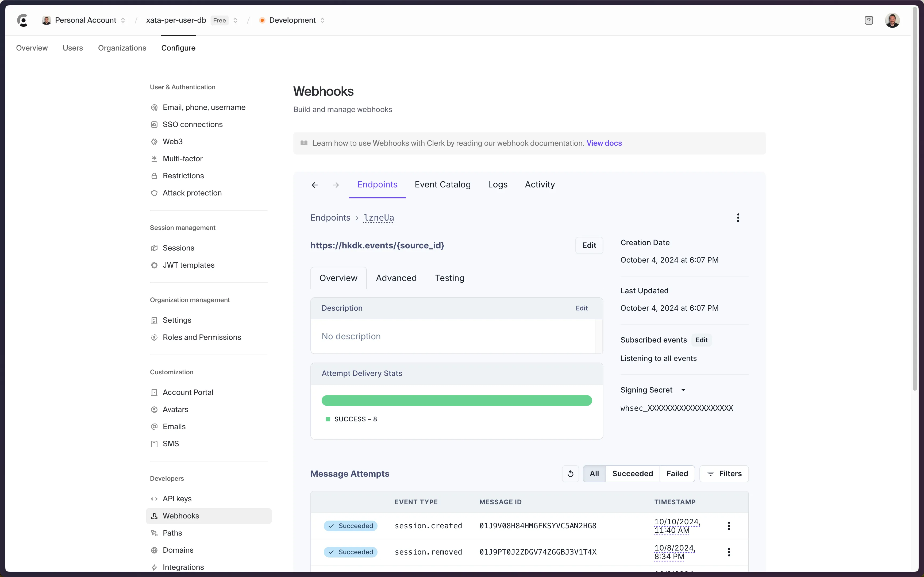Open endpoint options three-dot menu
The width and height of the screenshot is (924, 577).
tap(738, 218)
